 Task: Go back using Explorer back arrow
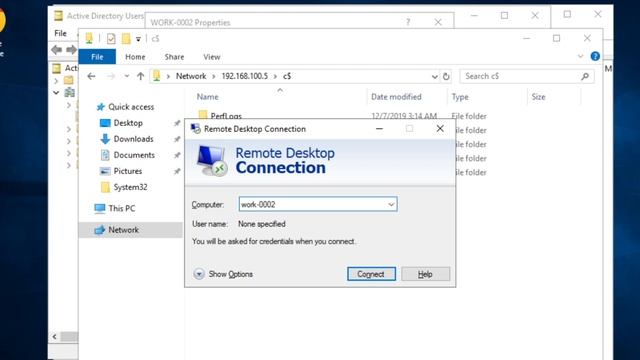pyautogui.click(x=91, y=76)
